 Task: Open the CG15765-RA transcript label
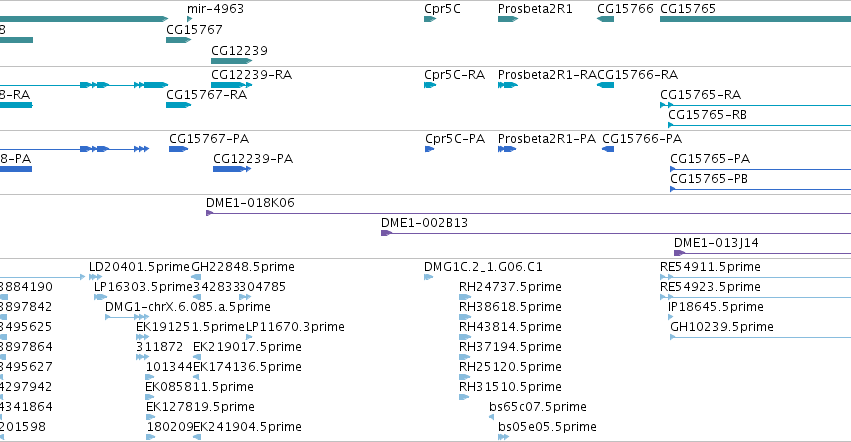click(x=700, y=94)
